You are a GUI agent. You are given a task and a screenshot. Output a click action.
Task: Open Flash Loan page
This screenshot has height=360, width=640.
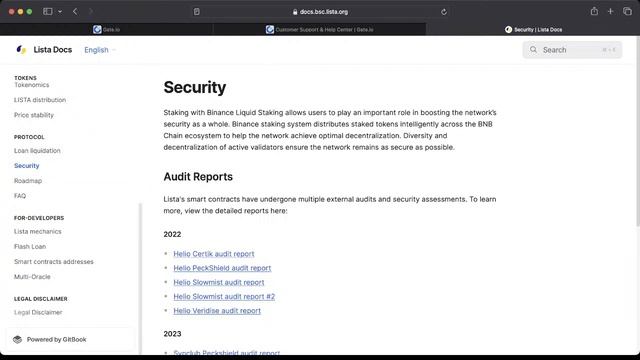pyautogui.click(x=30, y=247)
